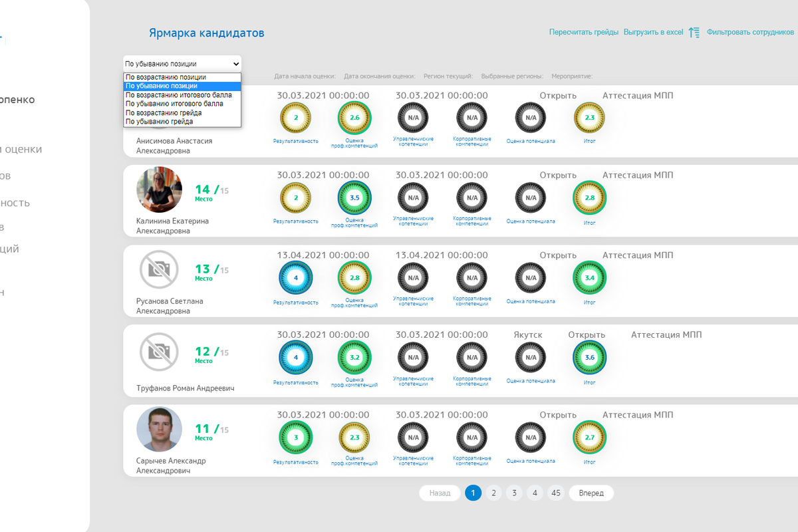This screenshot has height=532, width=798.
Task: Open the sorting dropdown combo box
Action: pos(182,64)
